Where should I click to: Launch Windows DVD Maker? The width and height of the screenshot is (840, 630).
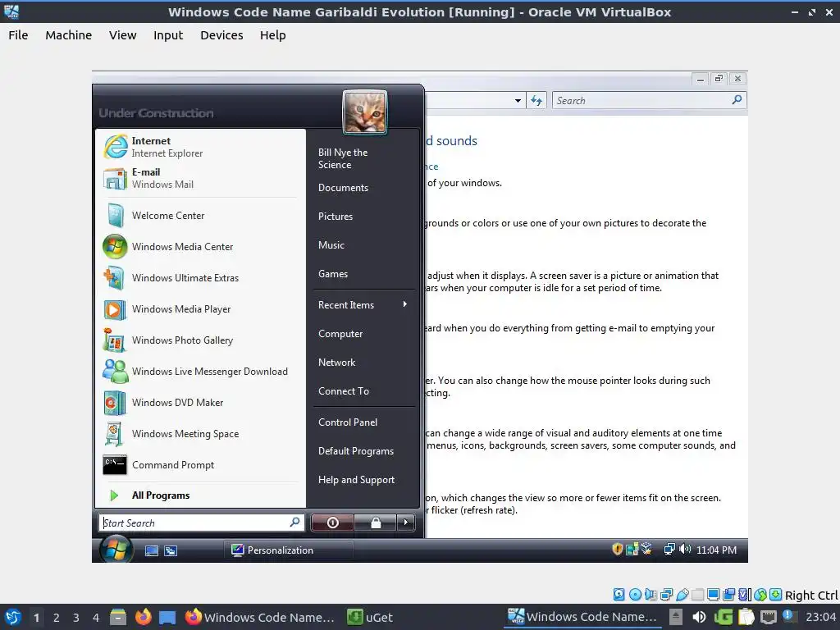(x=199, y=402)
